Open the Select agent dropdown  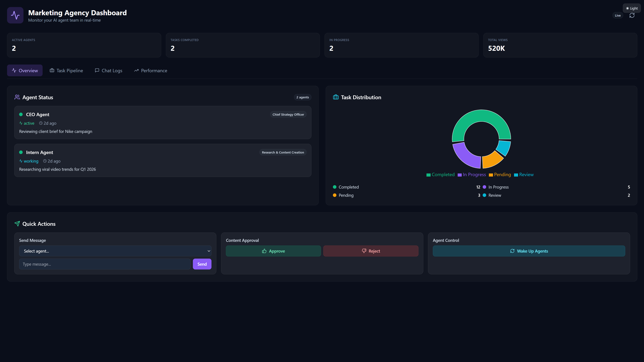tap(115, 251)
